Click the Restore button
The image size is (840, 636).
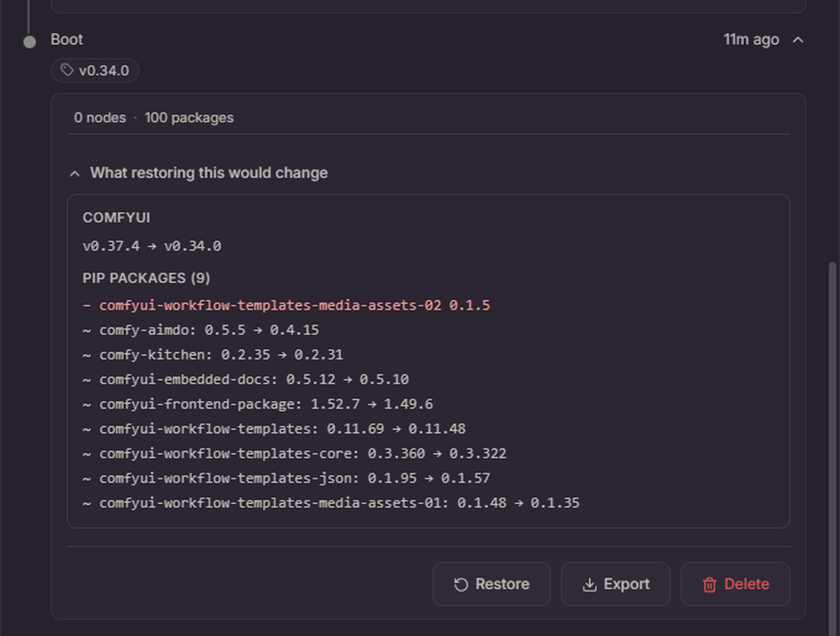pos(491,584)
